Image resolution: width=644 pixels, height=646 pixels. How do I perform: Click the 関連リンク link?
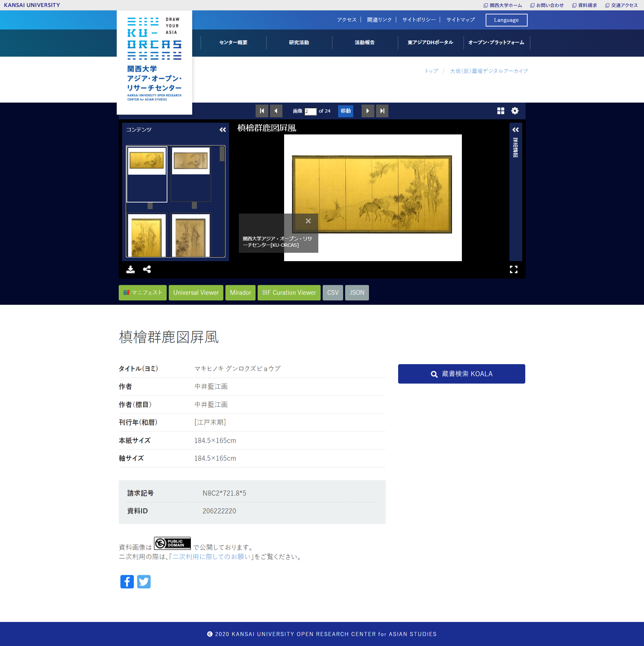pyautogui.click(x=379, y=20)
